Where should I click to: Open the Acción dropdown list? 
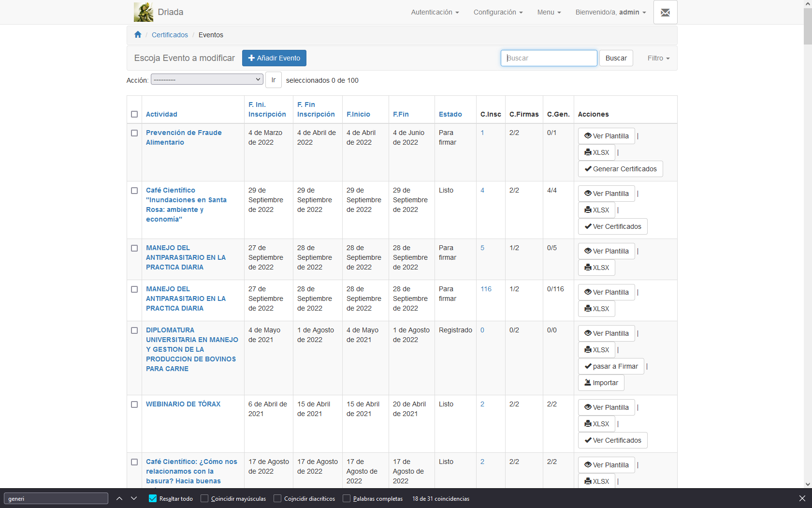point(207,79)
